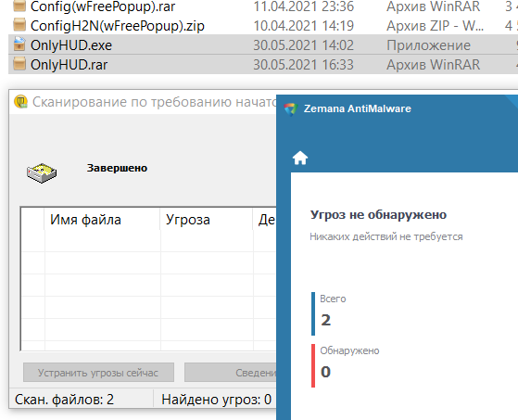Click the date 30.05.2021 14:02
The image size is (518, 420).
tap(303, 45)
